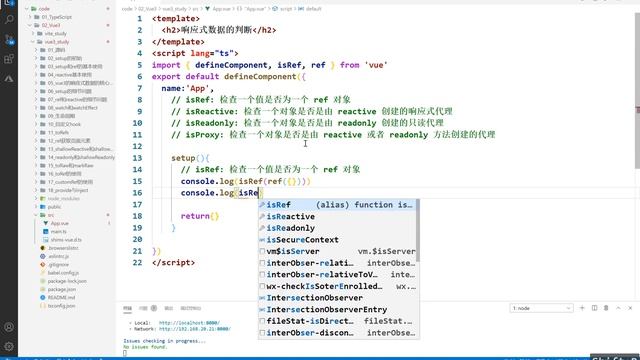
Task: Open package-lock.json file
Action: pyautogui.click(x=67, y=281)
